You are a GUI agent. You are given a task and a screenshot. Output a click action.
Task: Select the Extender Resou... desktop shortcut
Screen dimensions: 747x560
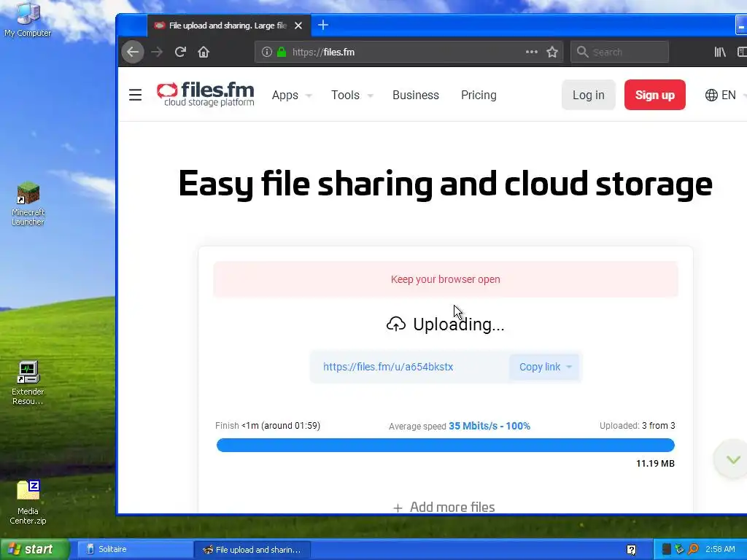(28, 384)
